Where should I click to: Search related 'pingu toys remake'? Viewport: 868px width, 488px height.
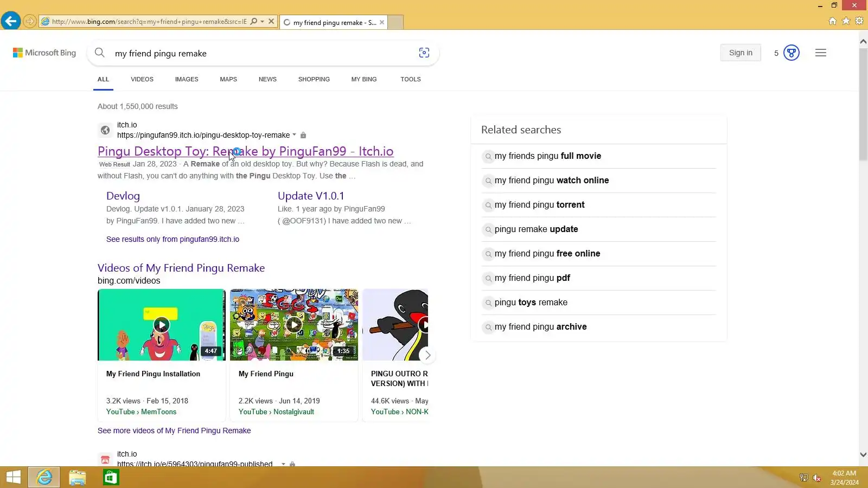(598, 303)
